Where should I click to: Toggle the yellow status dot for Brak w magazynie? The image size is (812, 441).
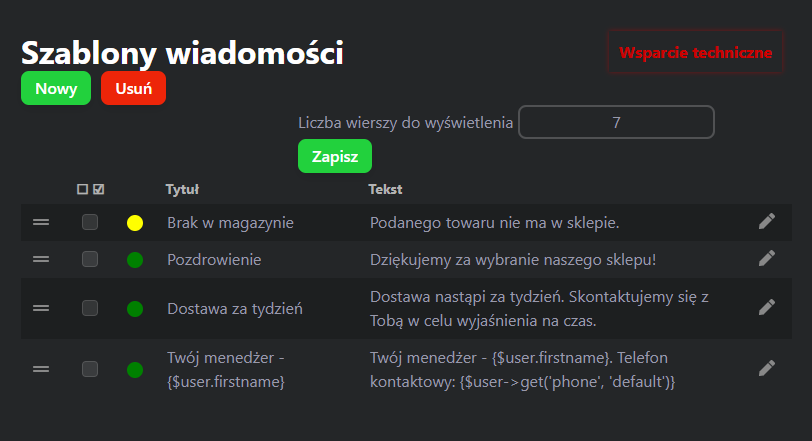pos(135,223)
